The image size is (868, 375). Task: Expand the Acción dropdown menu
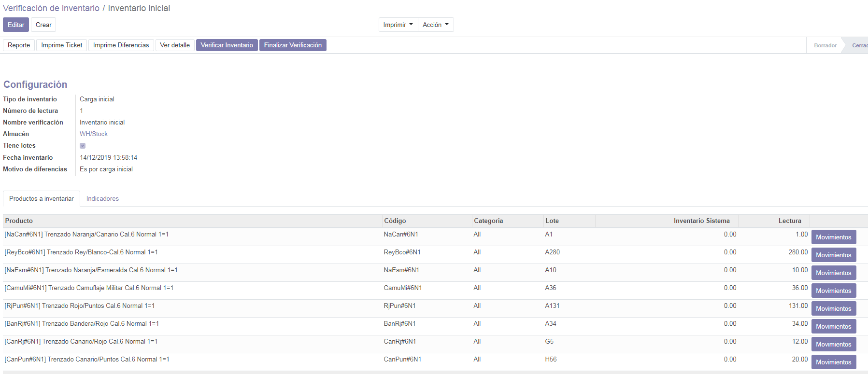435,25
